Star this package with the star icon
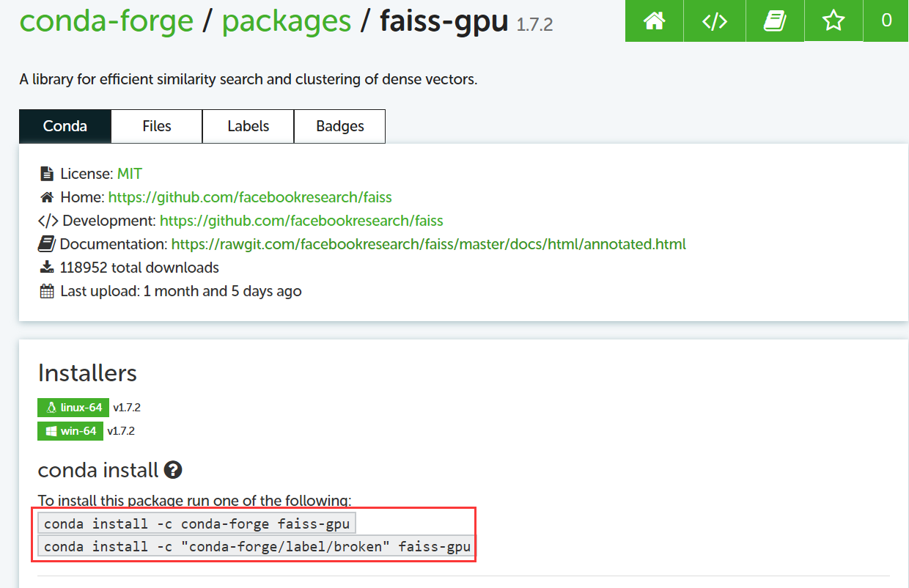Screen dimensions: 909x588 point(833,21)
